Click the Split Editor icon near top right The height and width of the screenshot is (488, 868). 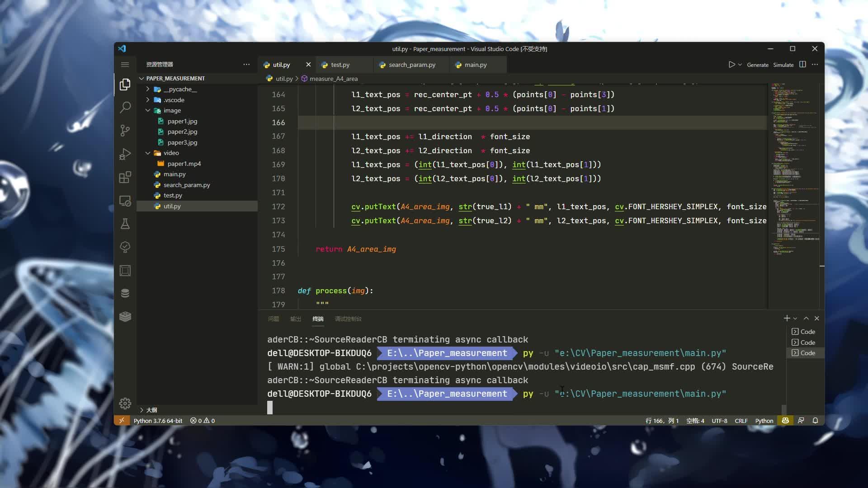tap(802, 65)
